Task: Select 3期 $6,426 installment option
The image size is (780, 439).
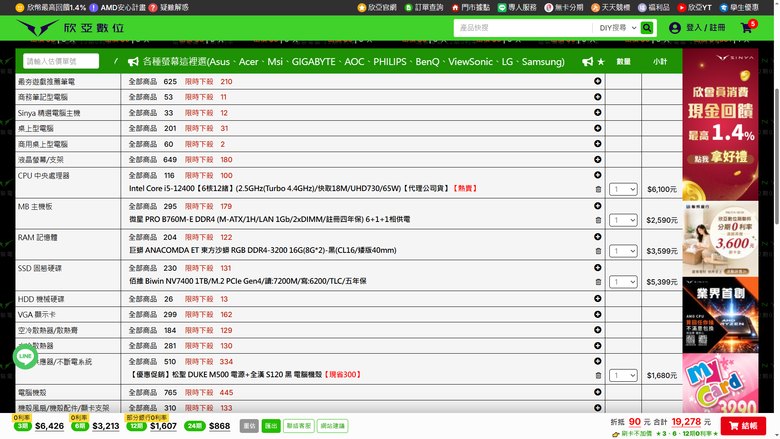Action: (x=39, y=426)
